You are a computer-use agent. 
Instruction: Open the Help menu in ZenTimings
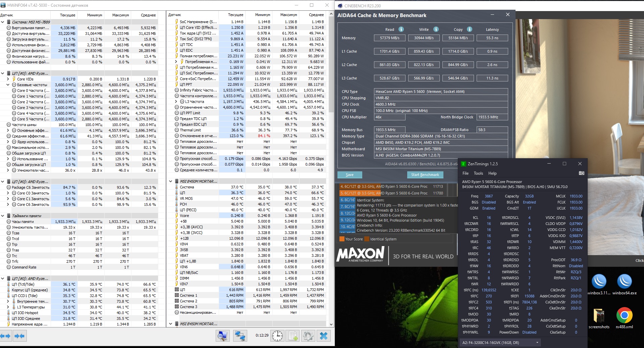pos(492,173)
